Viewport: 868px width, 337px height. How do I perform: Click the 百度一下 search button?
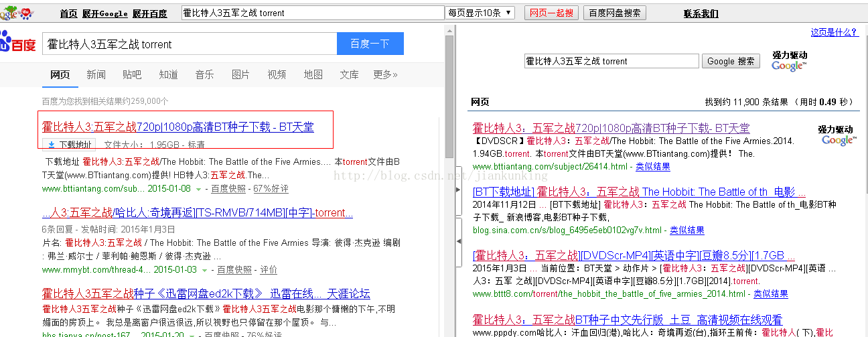(370, 44)
